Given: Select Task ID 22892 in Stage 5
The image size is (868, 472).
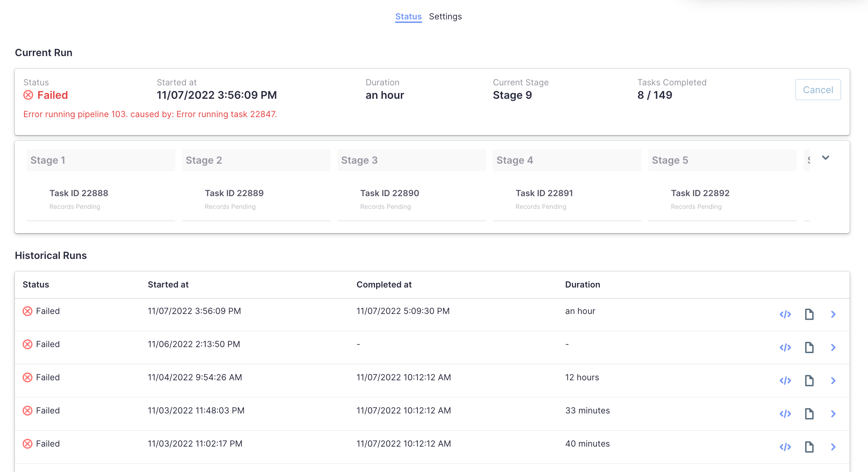Looking at the screenshot, I should click(x=700, y=193).
